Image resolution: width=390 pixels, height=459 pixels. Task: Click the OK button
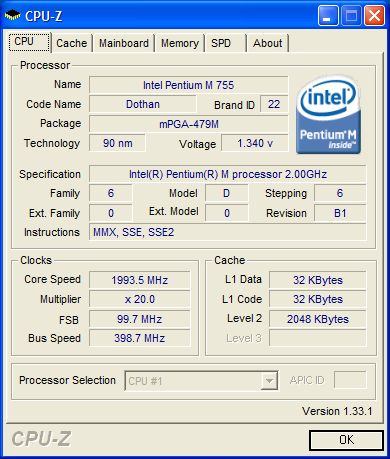click(346, 440)
